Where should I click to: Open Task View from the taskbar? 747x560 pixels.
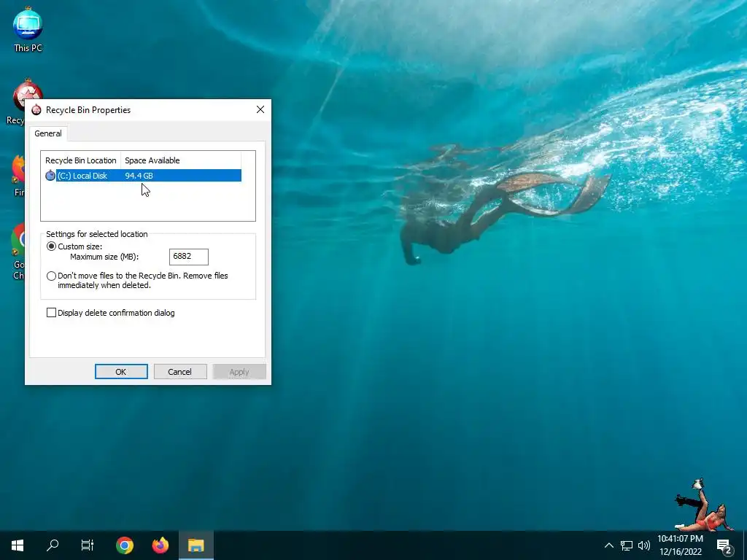[x=88, y=545]
